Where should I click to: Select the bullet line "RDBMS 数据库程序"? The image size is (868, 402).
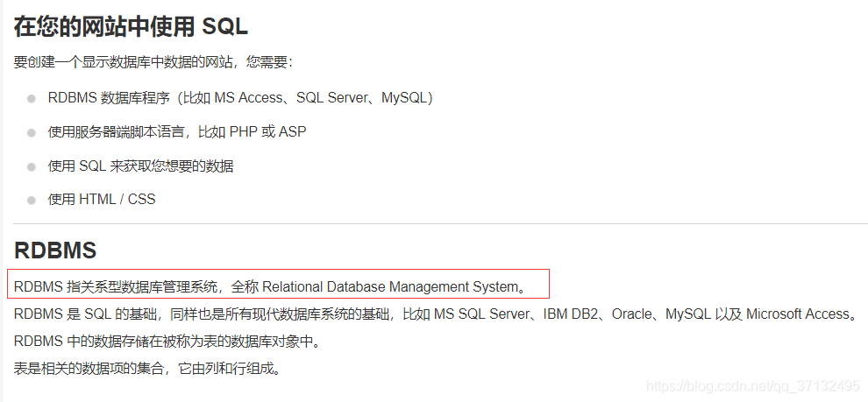click(x=240, y=98)
